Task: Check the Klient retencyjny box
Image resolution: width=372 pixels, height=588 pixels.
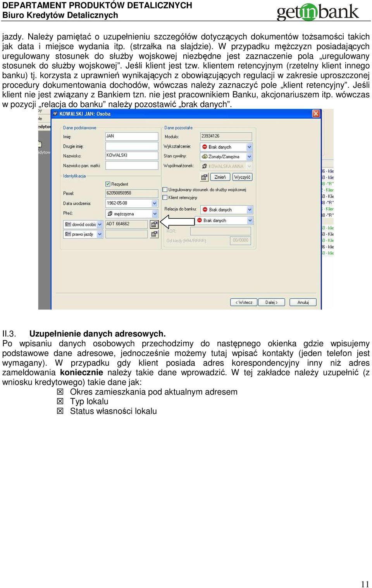Action: tap(165, 197)
